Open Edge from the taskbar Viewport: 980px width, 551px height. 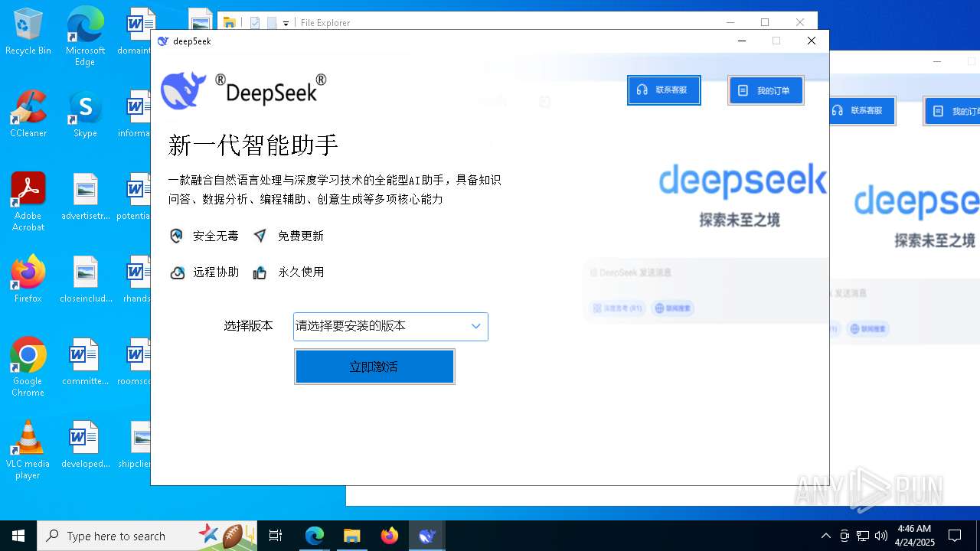click(315, 536)
